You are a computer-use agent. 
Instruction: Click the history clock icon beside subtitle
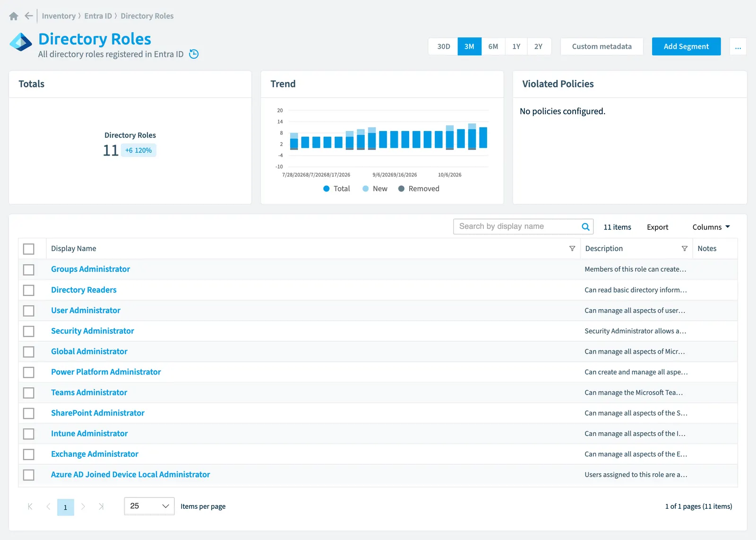(194, 54)
